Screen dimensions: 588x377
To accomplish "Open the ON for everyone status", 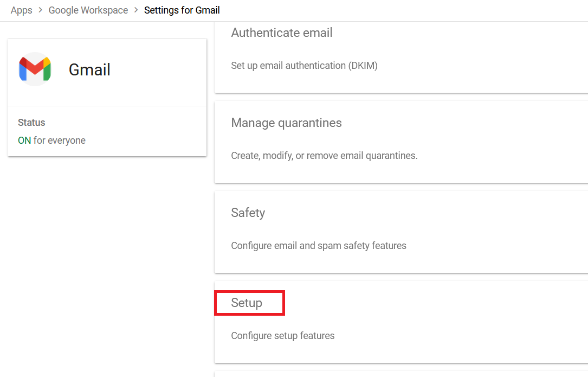I will 51,140.
